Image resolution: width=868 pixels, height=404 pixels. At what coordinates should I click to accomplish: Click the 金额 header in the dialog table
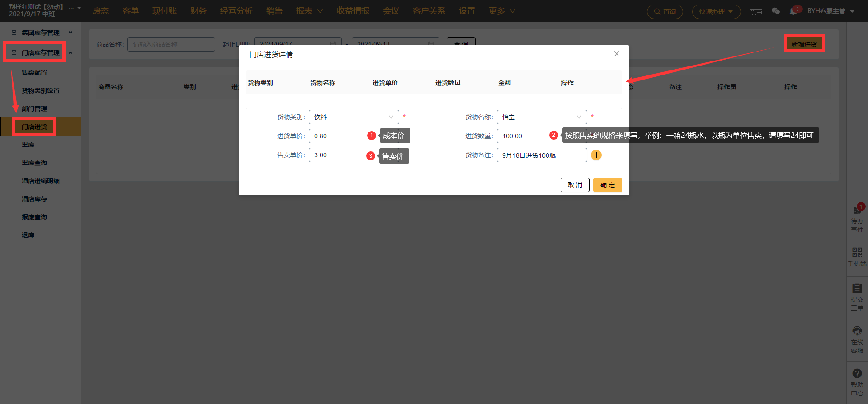pos(505,83)
